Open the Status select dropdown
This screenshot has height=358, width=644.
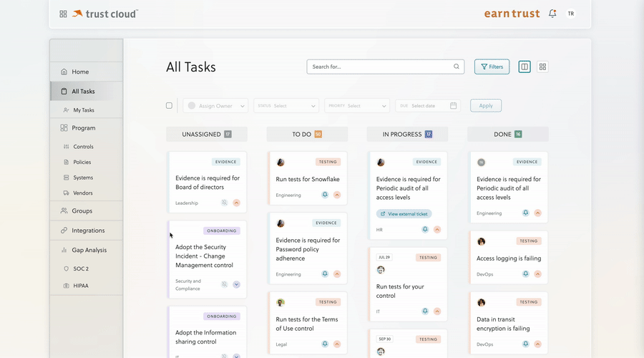click(x=286, y=106)
